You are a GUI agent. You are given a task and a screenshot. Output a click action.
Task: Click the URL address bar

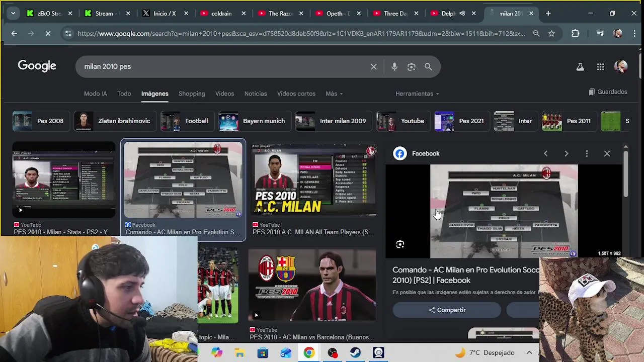pyautogui.click(x=301, y=33)
